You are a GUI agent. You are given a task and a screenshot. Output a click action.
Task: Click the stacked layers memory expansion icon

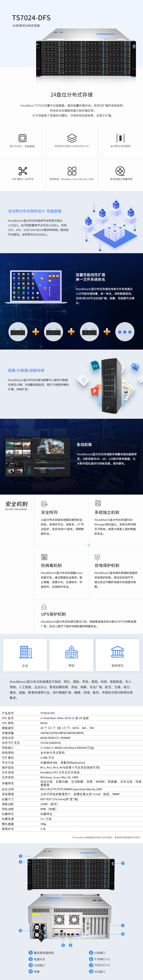[x=72, y=138]
